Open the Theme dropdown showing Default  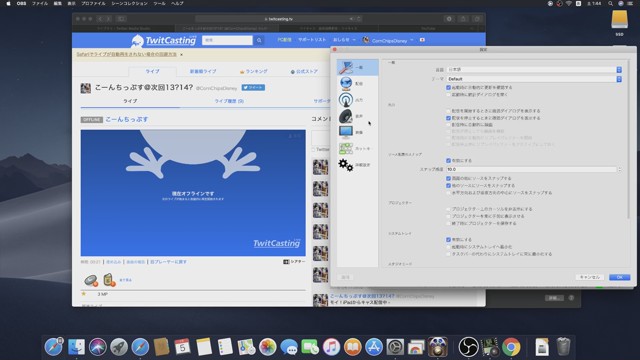tap(534, 79)
